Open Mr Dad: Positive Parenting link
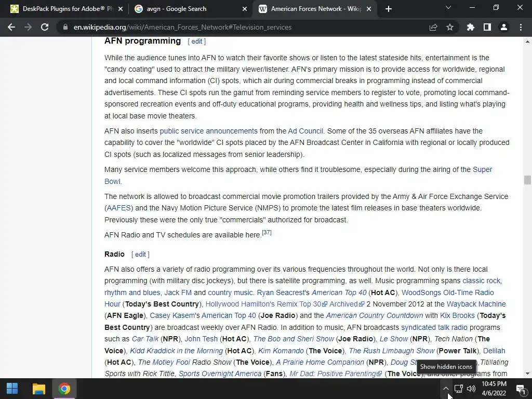This screenshot has height=399, width=532. (336, 374)
